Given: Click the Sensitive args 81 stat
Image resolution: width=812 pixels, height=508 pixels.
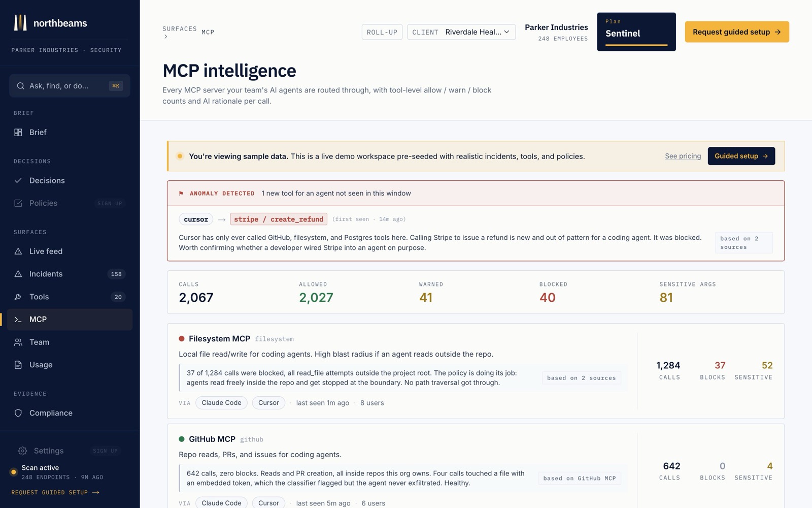Looking at the screenshot, I should (688, 293).
